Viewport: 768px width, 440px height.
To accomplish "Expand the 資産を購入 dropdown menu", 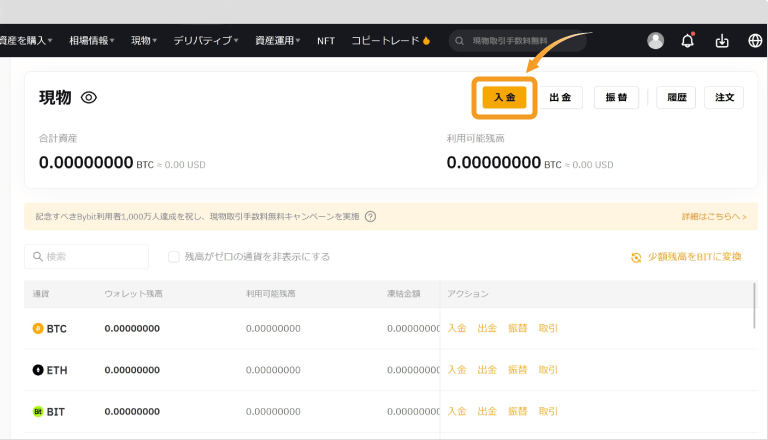I will click(26, 41).
